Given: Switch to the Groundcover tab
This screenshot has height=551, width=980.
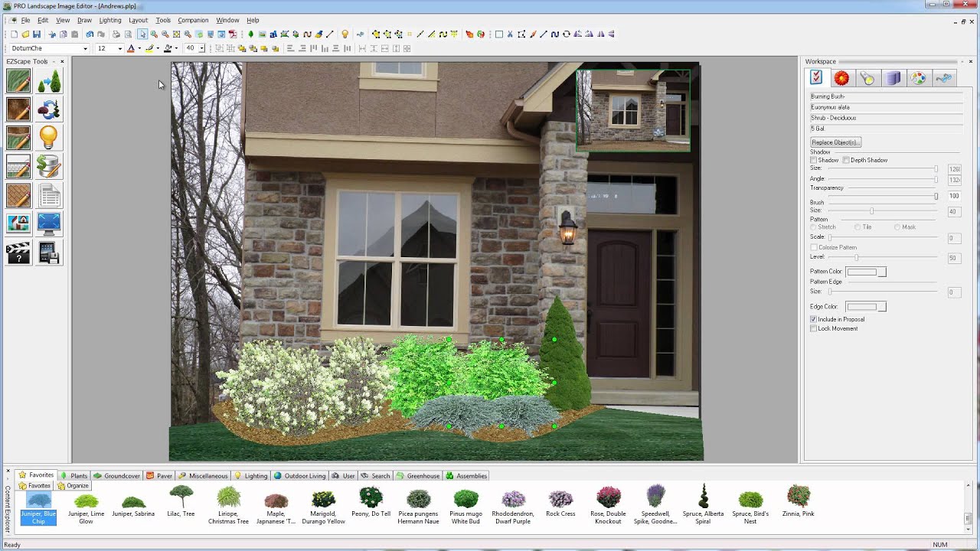Looking at the screenshot, I should [x=116, y=475].
